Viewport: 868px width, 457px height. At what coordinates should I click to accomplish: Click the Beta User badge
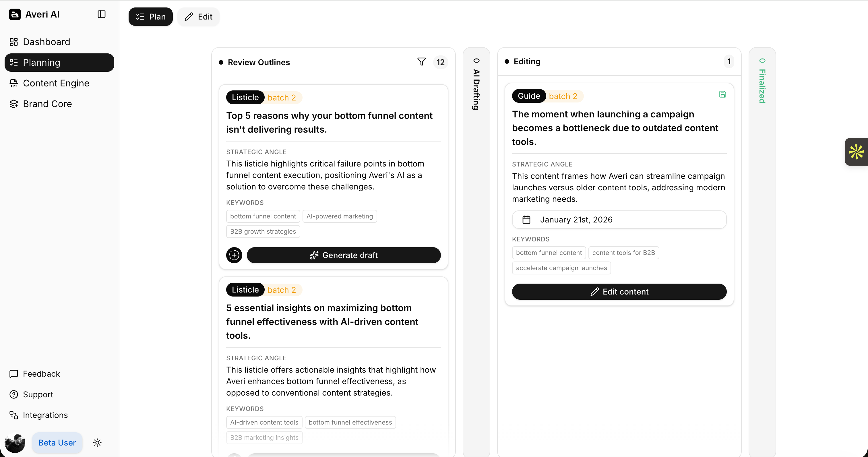click(x=57, y=443)
